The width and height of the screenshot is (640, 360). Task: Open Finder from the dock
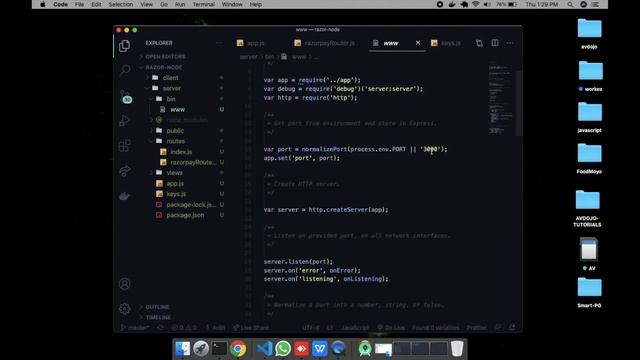(x=182, y=349)
